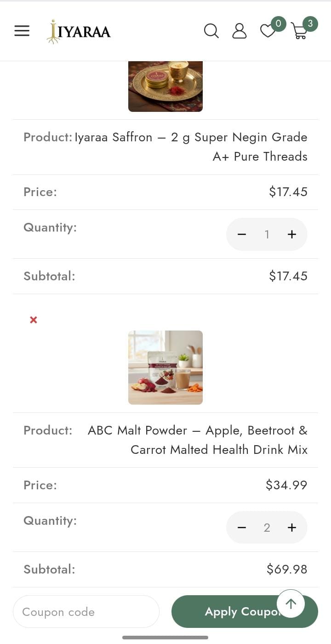The image size is (331, 644).
Task: Remove ABC Malt Powder using the red X
Action: tap(33, 320)
